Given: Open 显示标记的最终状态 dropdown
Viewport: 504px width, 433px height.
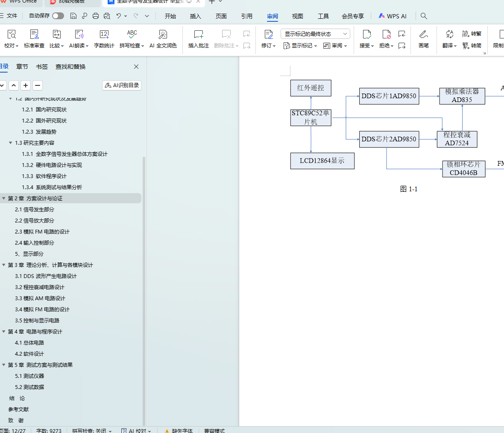Looking at the screenshot, I should 315,34.
